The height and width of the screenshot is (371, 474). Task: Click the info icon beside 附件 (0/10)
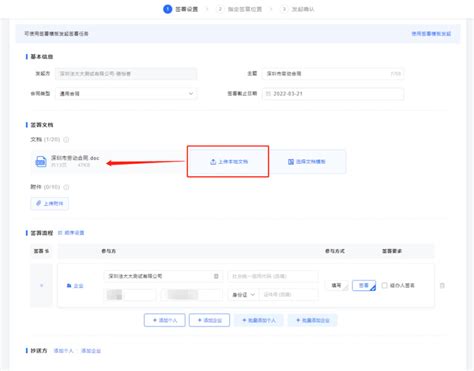(66, 187)
